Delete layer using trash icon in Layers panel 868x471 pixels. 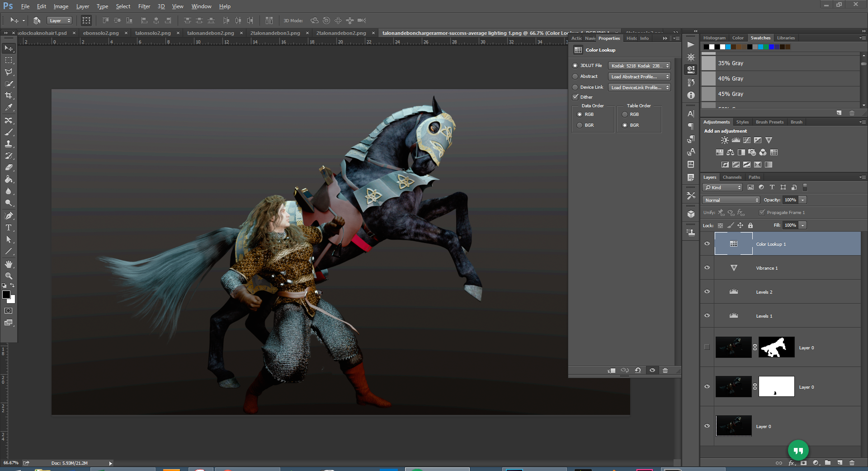pos(852,463)
